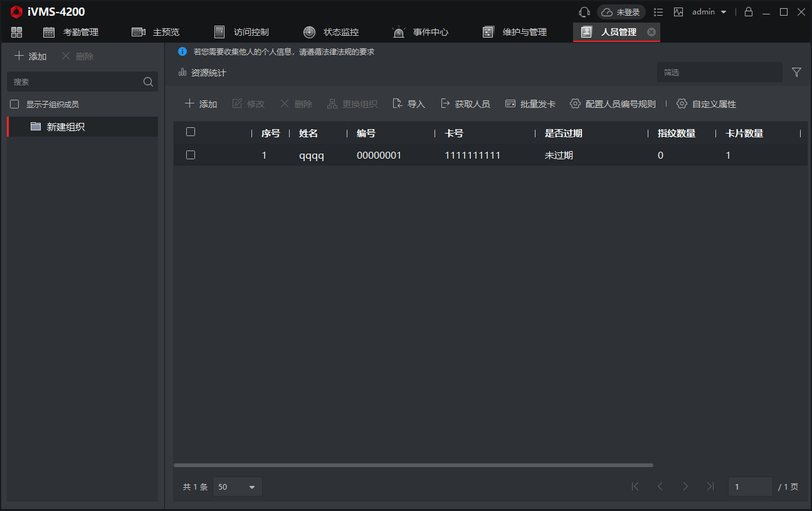
Task: Click 更换组织 toolbar button
Action: (x=352, y=104)
